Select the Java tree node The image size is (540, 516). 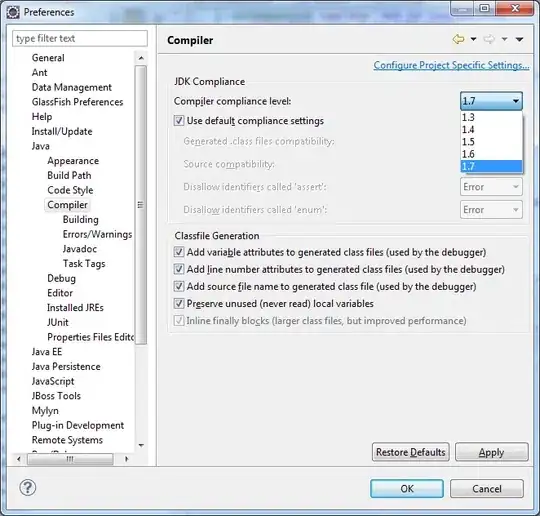(x=41, y=146)
